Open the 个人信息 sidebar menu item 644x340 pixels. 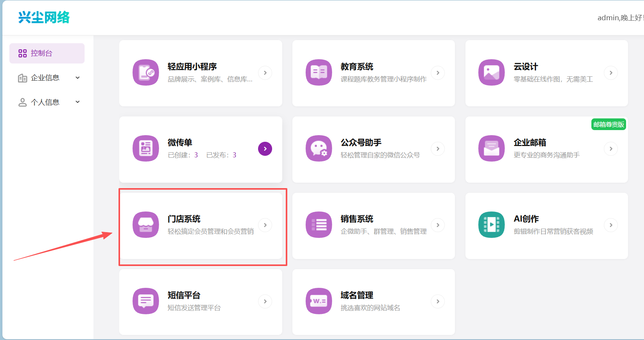pos(47,102)
